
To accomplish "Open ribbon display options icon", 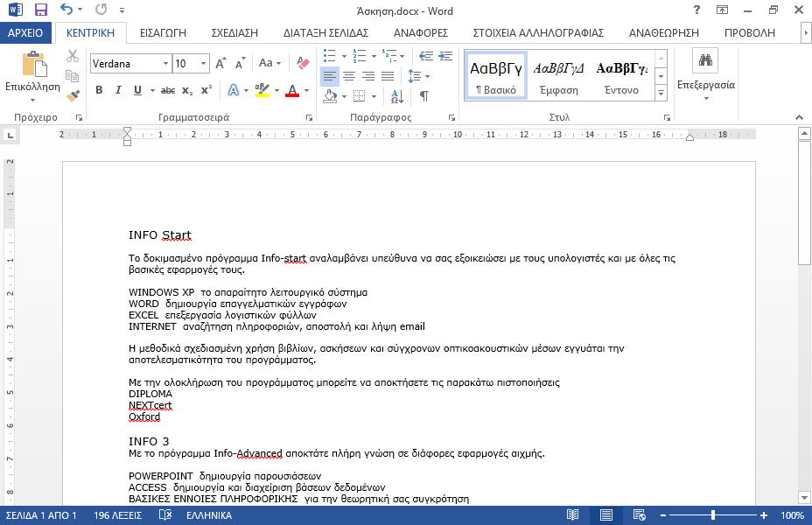I will [x=722, y=10].
